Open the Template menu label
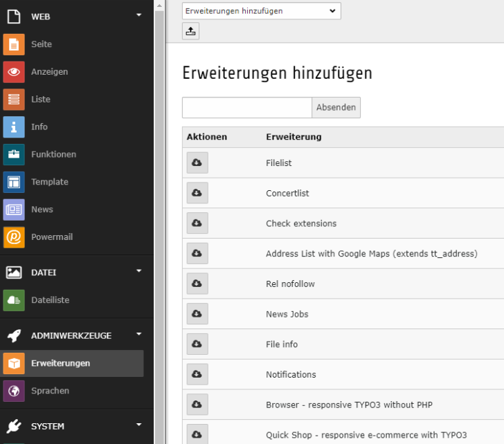 pyautogui.click(x=50, y=182)
